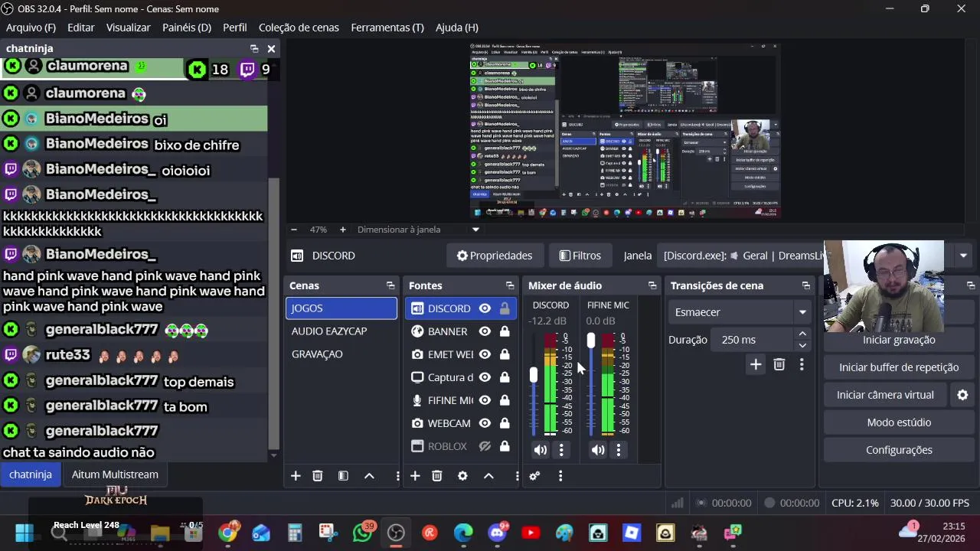The height and width of the screenshot is (551, 980).
Task: Open source properties gear in Fontes toolbar
Action: (462, 476)
